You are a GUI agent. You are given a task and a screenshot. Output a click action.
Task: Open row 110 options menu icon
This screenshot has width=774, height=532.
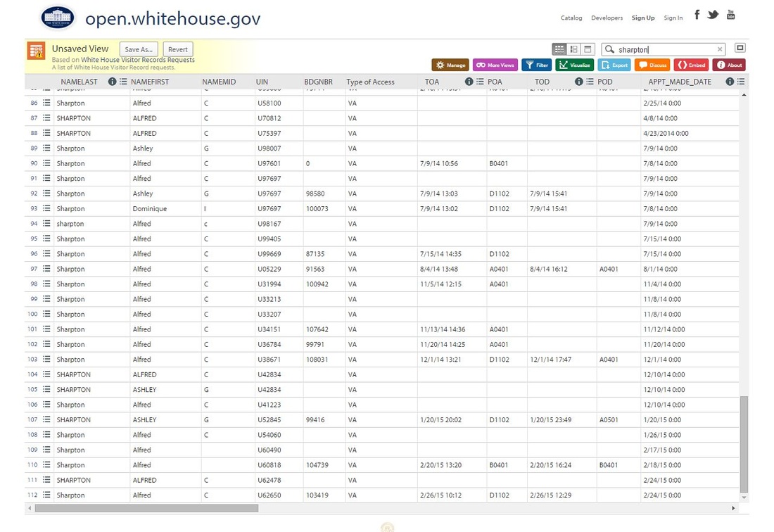point(46,464)
